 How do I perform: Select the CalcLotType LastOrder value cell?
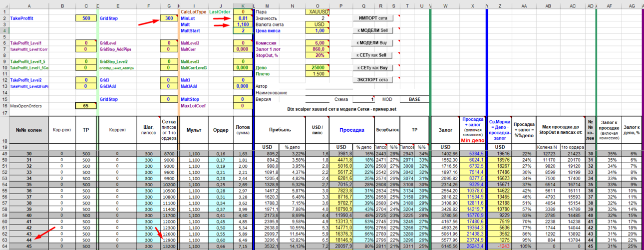pyautogui.click(x=243, y=11)
